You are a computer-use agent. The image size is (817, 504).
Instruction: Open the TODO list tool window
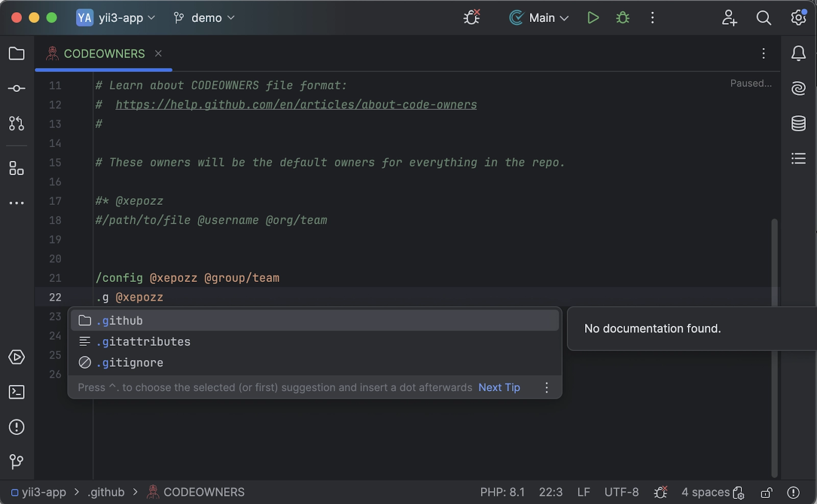click(x=798, y=158)
